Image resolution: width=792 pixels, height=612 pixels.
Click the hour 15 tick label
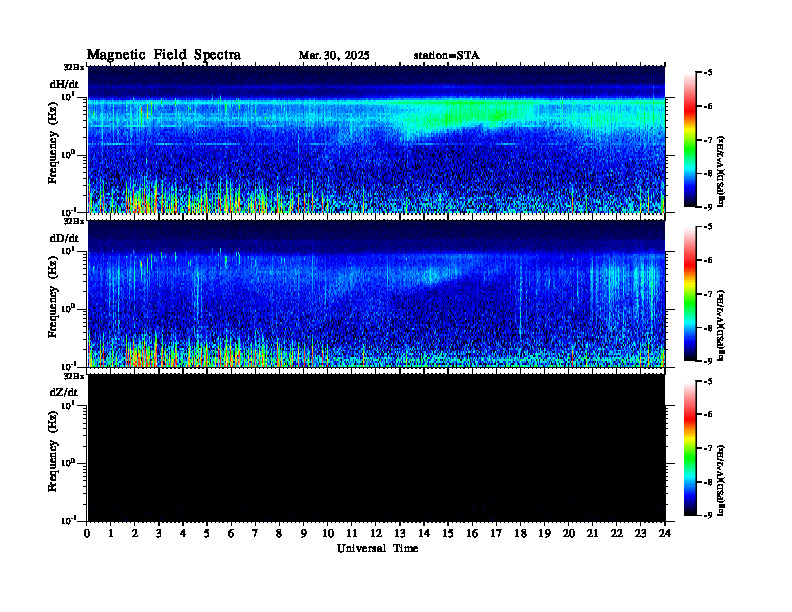(448, 534)
